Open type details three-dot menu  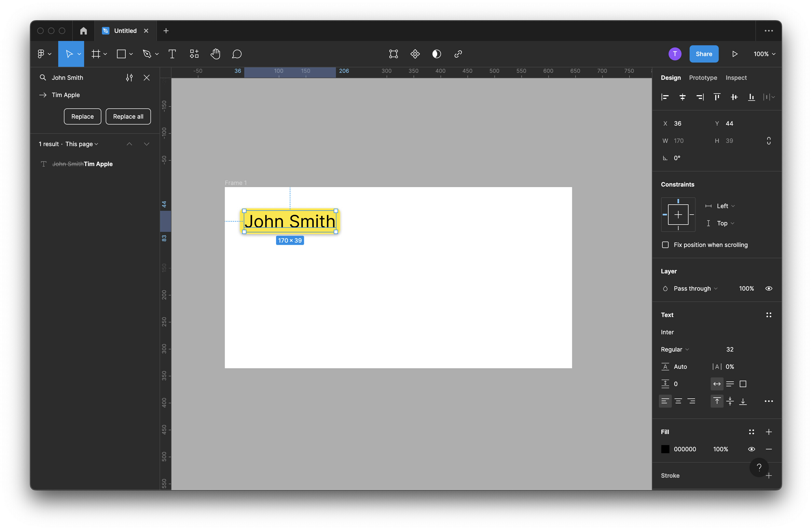[769, 401]
